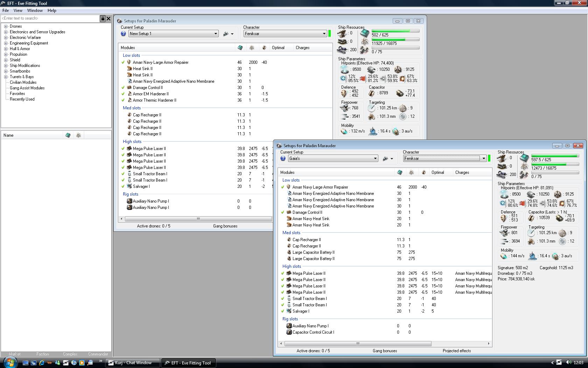The height and width of the screenshot is (368, 588).
Task: Select Recently Used in the tree
Action: [22, 99]
